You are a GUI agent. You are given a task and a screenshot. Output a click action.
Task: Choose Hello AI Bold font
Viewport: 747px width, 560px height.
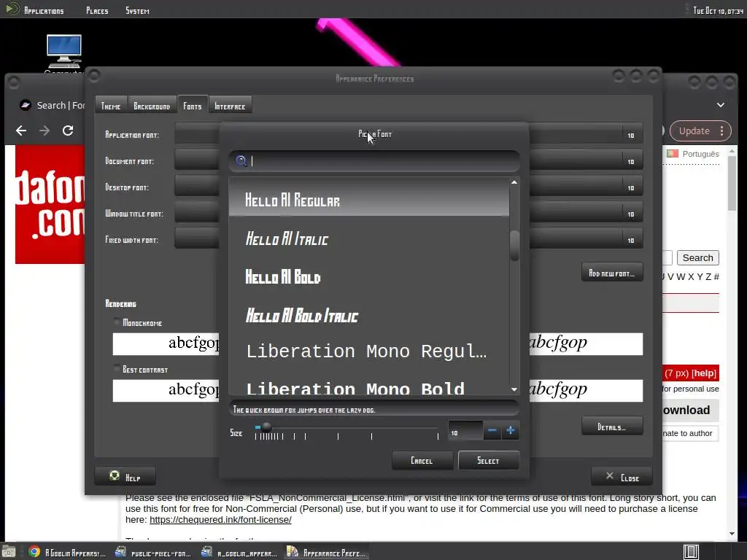368,276
